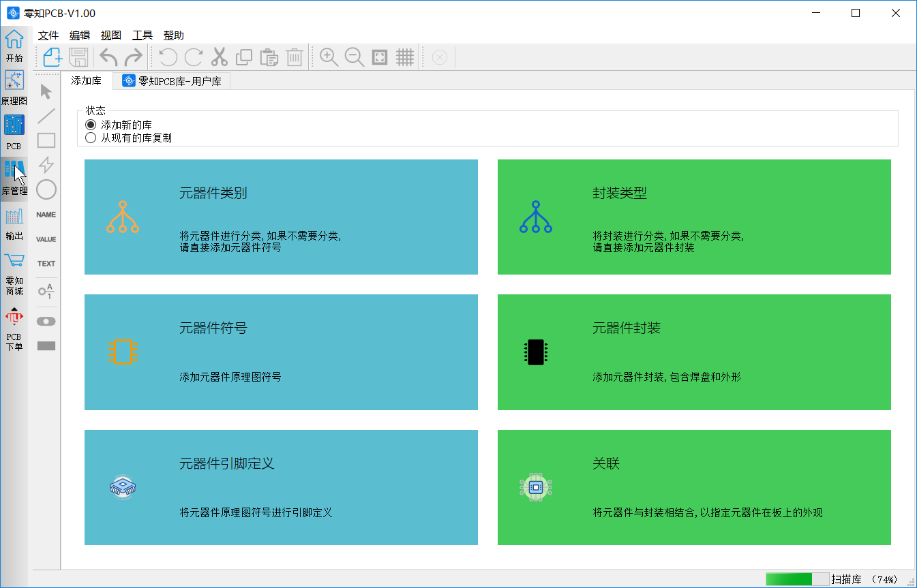Toggle the grid display toolbar icon
917x588 pixels.
click(x=405, y=57)
